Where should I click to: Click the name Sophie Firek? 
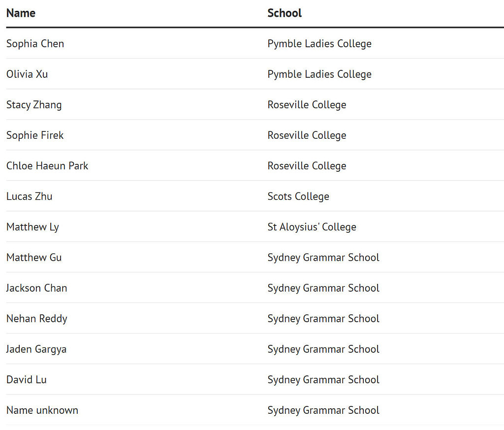click(35, 135)
